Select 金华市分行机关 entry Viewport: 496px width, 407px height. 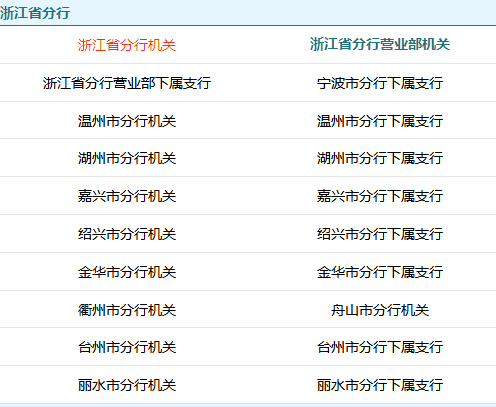pos(127,272)
